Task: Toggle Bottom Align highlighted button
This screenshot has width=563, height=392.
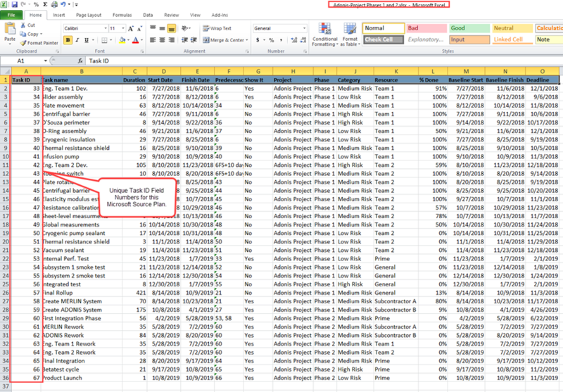Action: 172,28
